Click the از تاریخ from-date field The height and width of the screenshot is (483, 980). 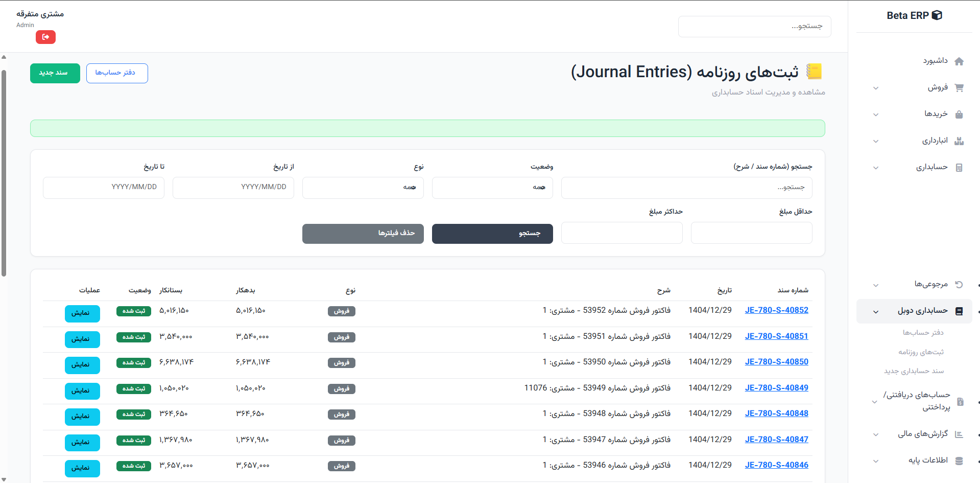[x=233, y=188]
